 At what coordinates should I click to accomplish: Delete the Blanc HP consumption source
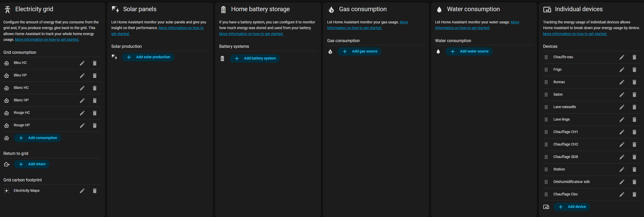95,101
